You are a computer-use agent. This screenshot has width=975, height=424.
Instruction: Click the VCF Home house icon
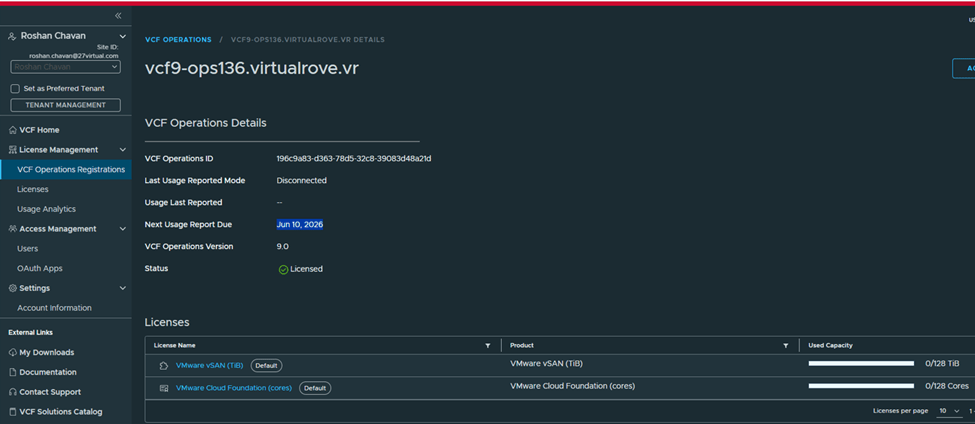tap(12, 130)
